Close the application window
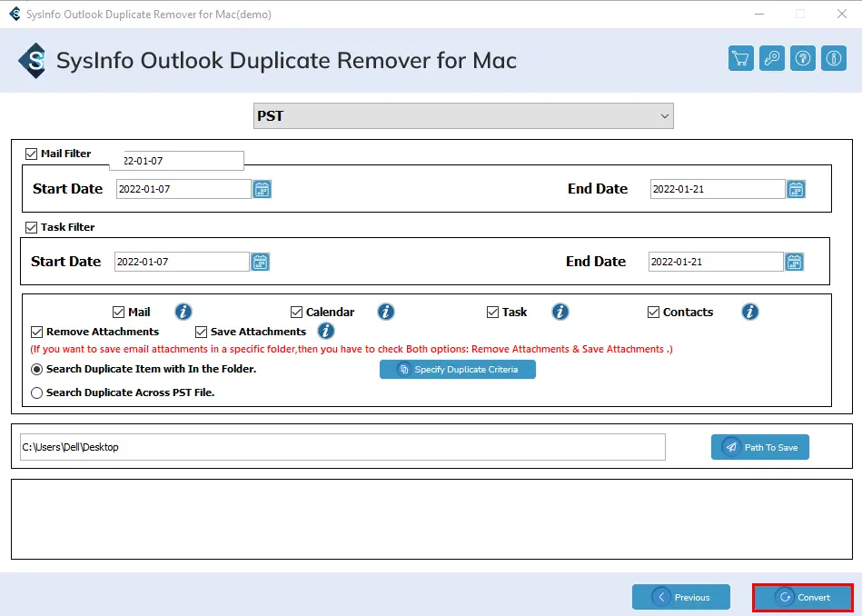This screenshot has width=862, height=616. (842, 14)
